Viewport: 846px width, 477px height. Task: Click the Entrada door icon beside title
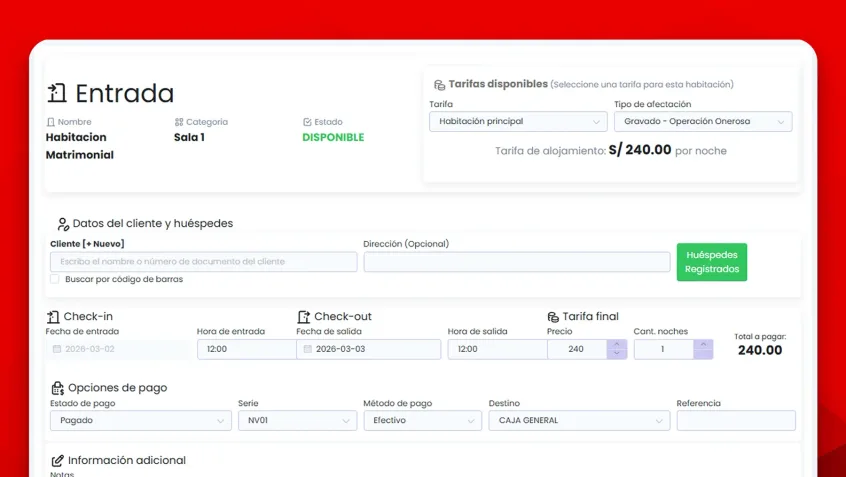[x=57, y=93]
